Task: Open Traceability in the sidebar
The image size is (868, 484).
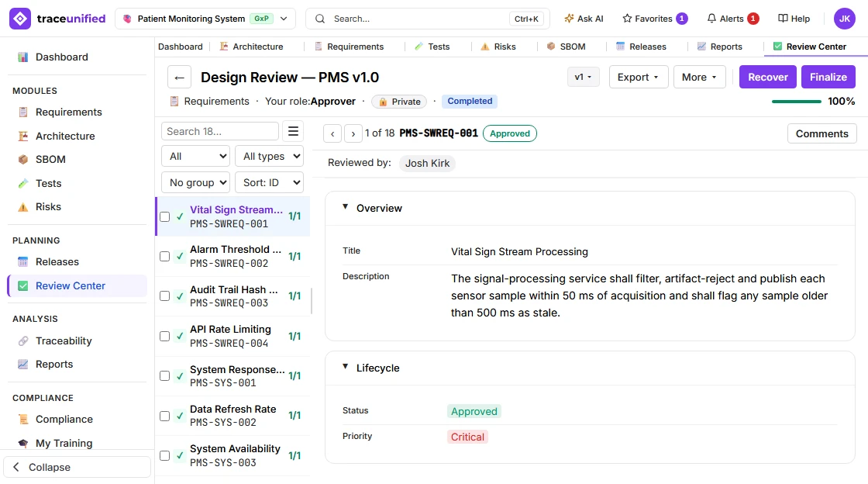Action: [x=77, y=341]
